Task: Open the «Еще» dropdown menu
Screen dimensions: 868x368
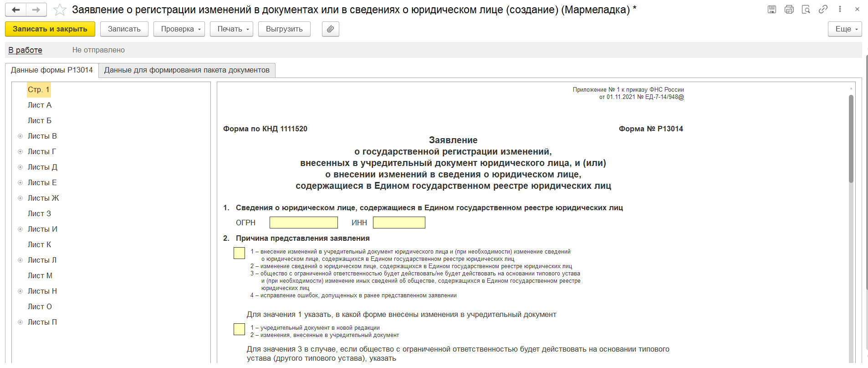Action: pyautogui.click(x=845, y=29)
